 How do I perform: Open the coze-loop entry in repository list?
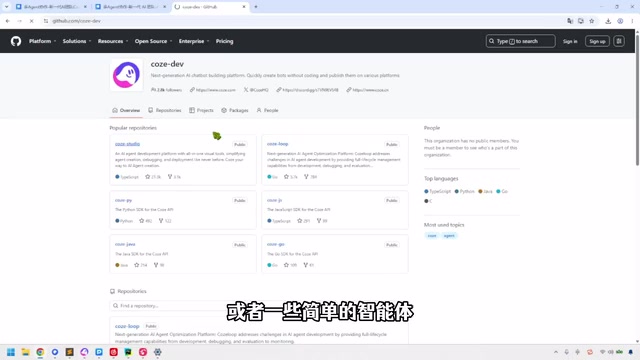click(127, 326)
